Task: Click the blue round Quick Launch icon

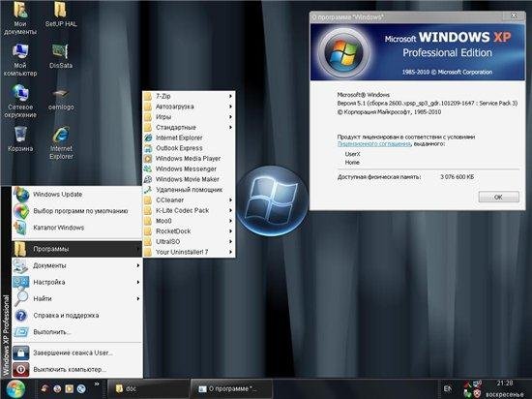Action: tap(81, 388)
